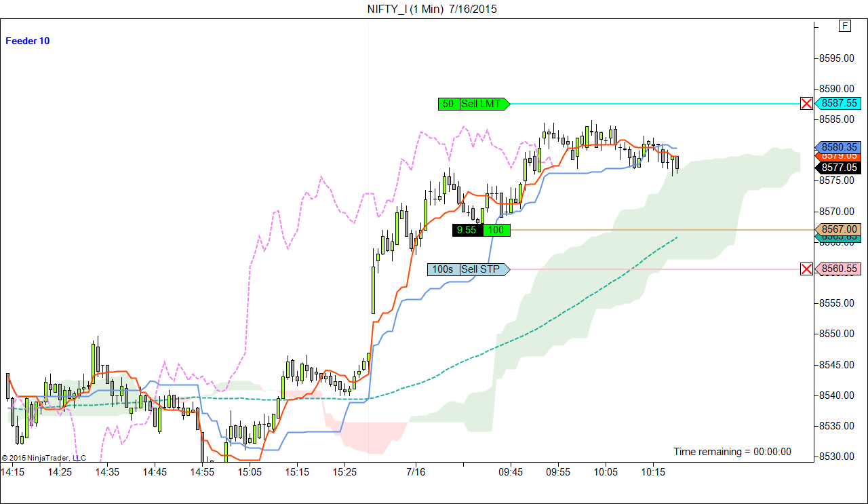The height and width of the screenshot is (504, 868).
Task: Click the 09:45 time axis label
Action: (511, 471)
